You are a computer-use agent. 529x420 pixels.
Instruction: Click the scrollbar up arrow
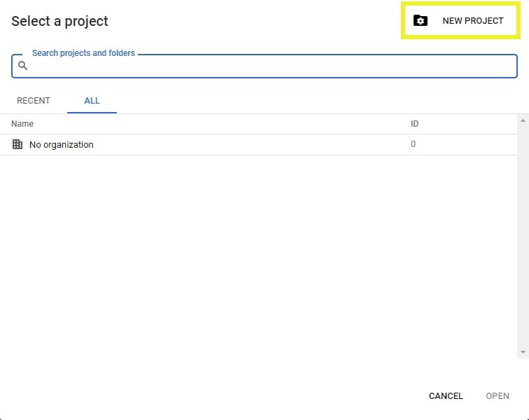pos(523,120)
